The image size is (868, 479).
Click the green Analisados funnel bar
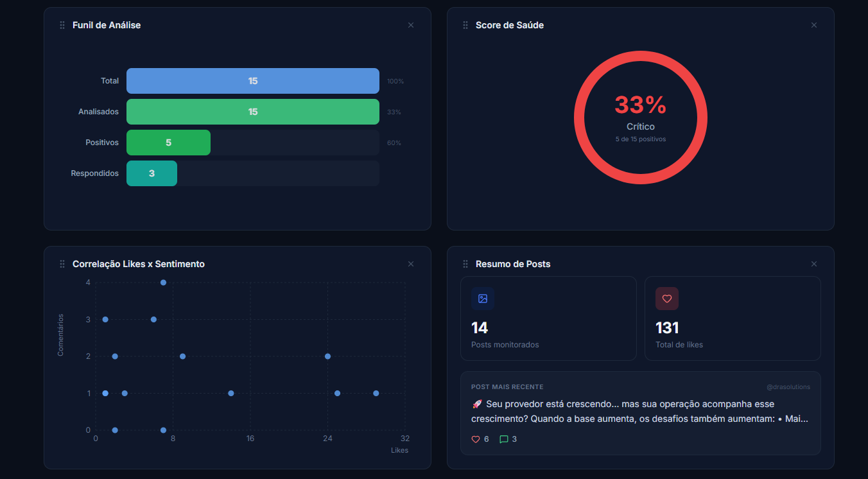[x=253, y=112]
